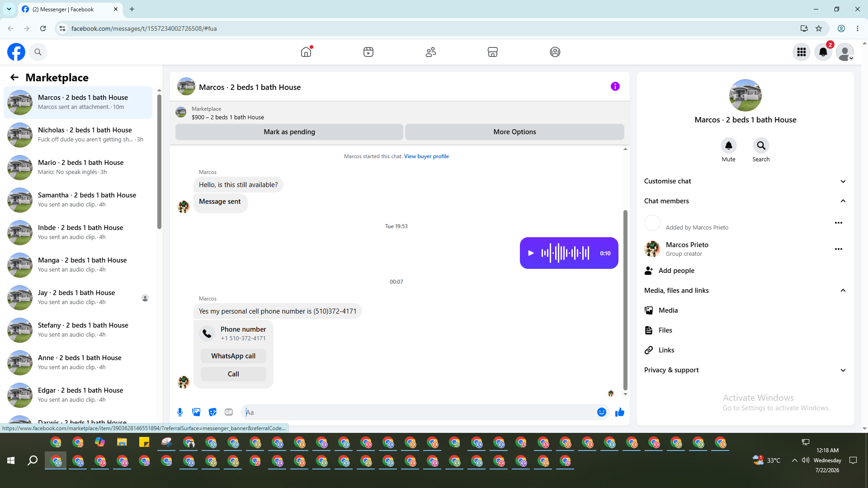This screenshot has width=868, height=488.
Task: Collapse Chat members section
Action: click(745, 201)
